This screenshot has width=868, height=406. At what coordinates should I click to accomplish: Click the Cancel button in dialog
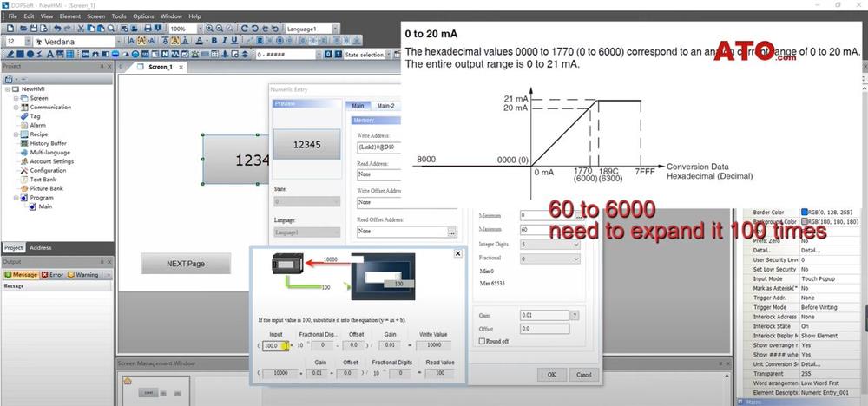(x=583, y=375)
